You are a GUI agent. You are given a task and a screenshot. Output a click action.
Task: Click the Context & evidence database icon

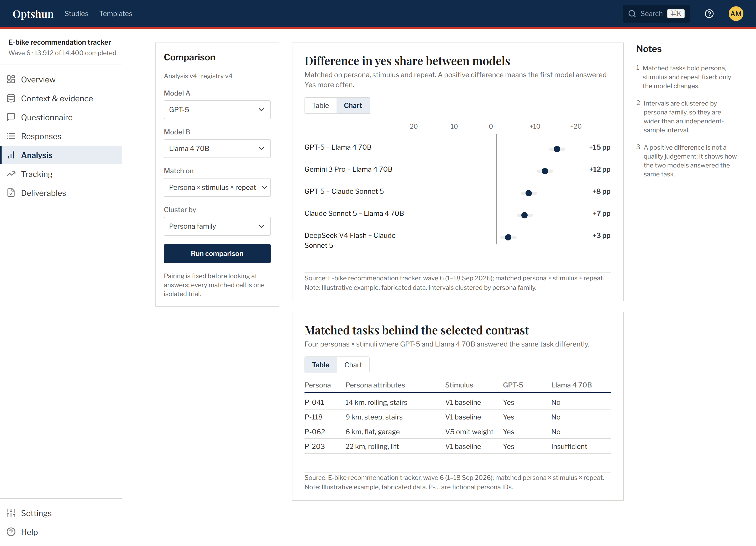pyautogui.click(x=11, y=98)
